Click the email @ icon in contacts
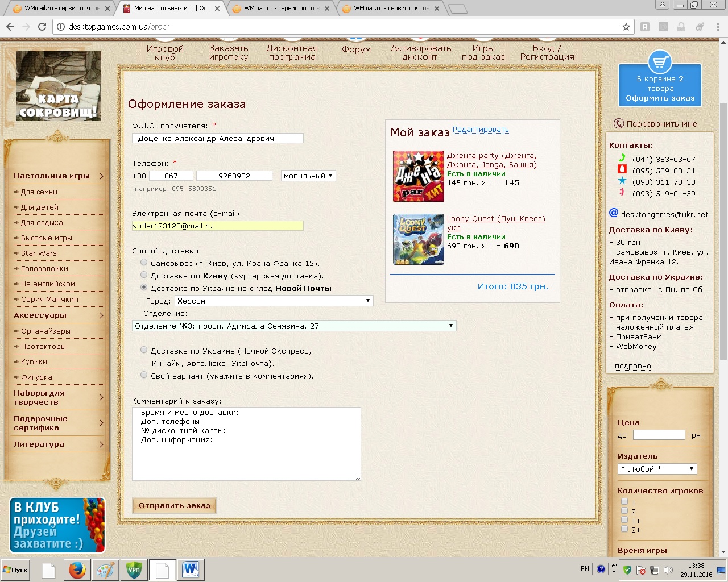This screenshot has width=728, height=582. (x=613, y=213)
